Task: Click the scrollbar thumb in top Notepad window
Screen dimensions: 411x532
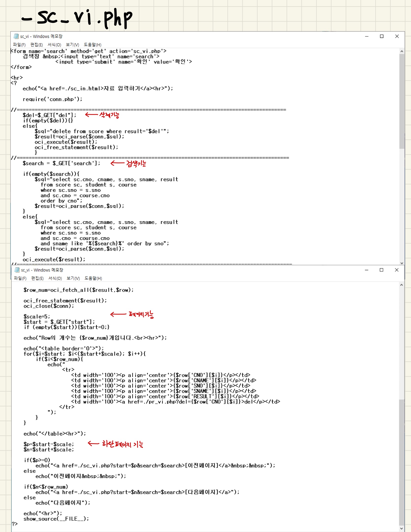Action: coord(402,101)
